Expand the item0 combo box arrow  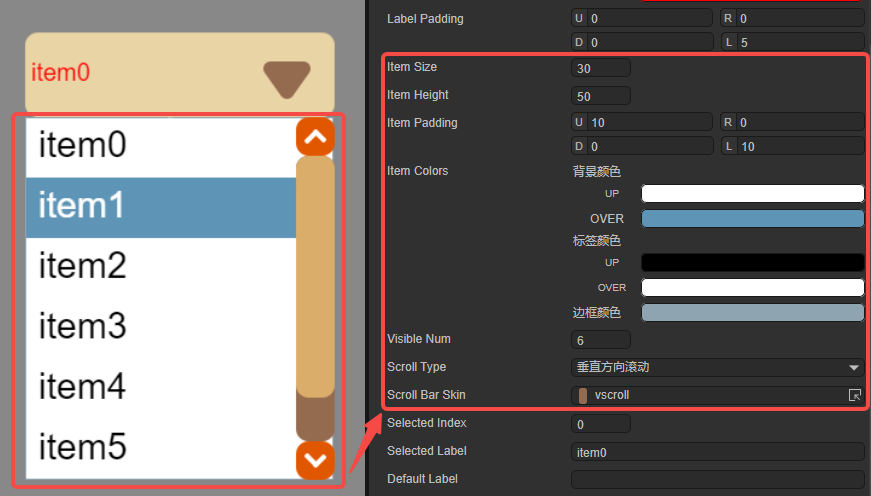(287, 78)
